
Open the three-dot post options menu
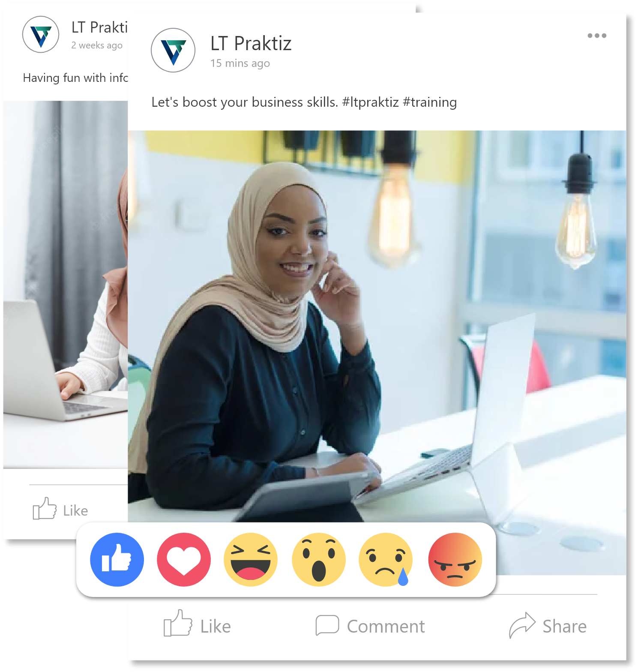[597, 36]
